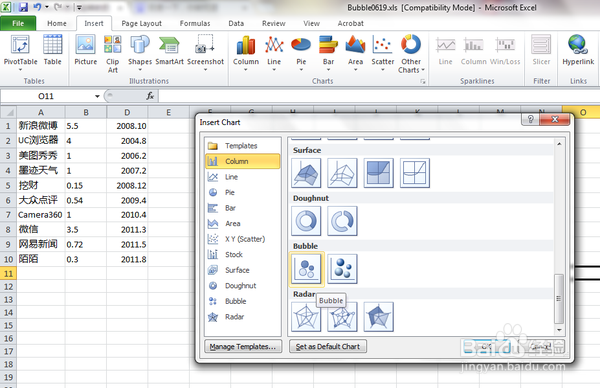Switch to the Home tab
The width and height of the screenshot is (600, 388).
pyautogui.click(x=57, y=23)
